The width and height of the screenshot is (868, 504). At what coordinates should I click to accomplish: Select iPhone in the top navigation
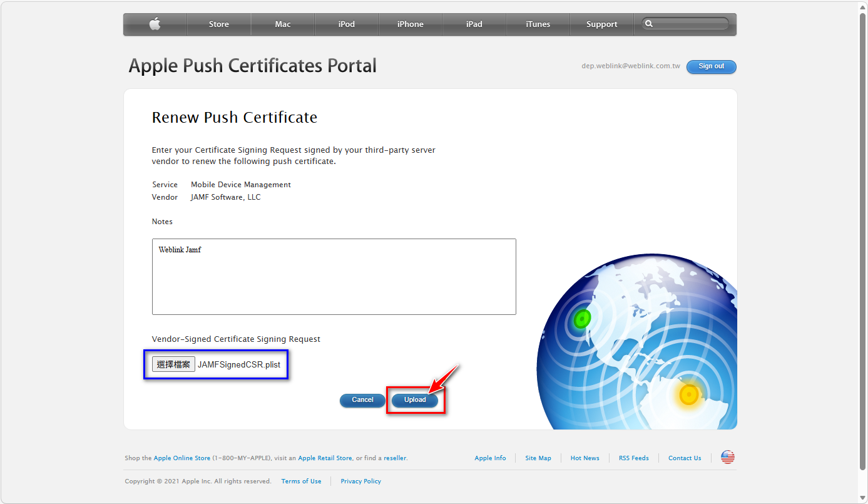(x=411, y=24)
